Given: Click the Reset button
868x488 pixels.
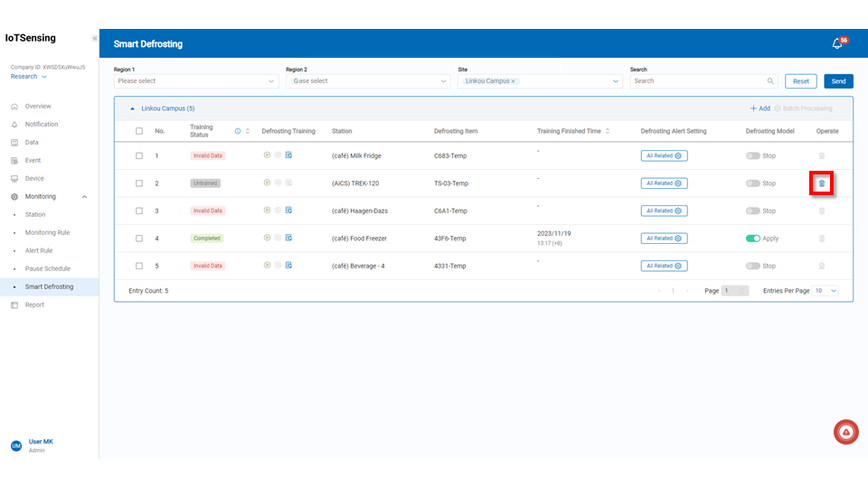Looking at the screenshot, I should (800, 81).
